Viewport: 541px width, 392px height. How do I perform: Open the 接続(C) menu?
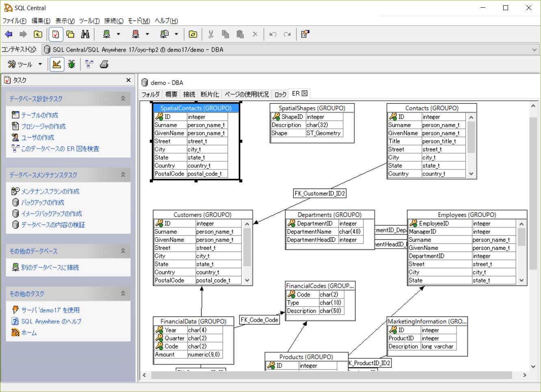(x=114, y=21)
